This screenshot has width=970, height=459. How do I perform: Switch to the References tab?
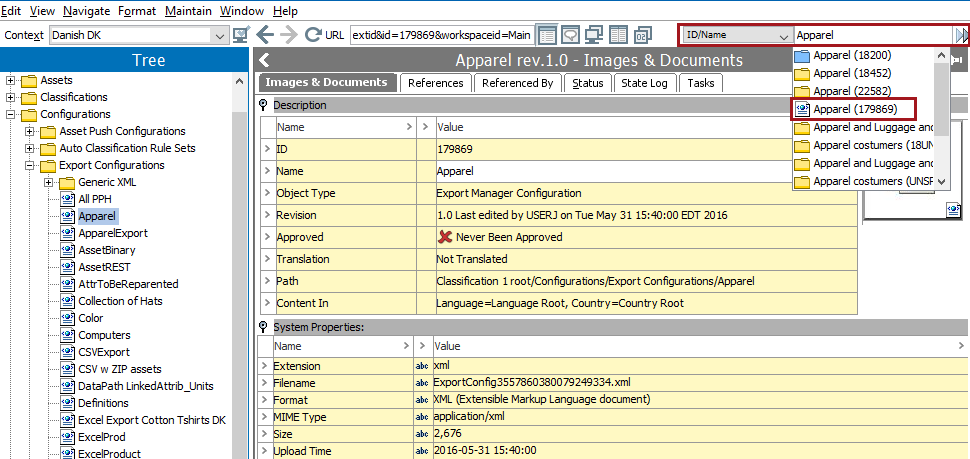click(435, 83)
